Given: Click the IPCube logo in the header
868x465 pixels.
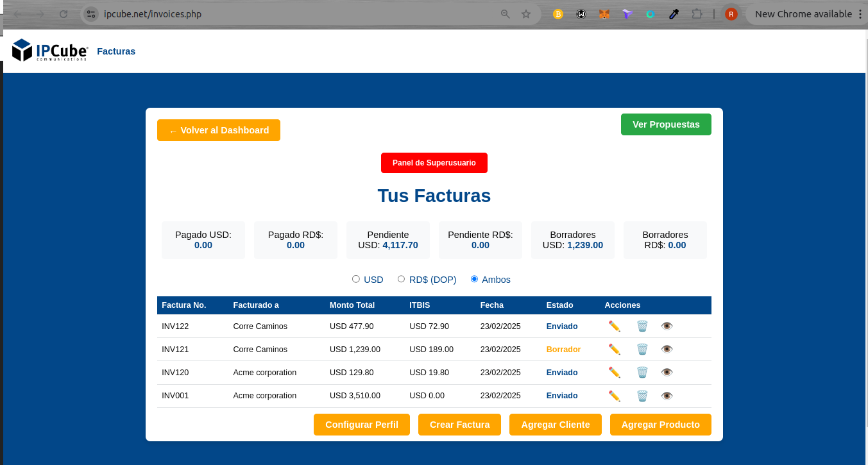Looking at the screenshot, I should point(50,50).
